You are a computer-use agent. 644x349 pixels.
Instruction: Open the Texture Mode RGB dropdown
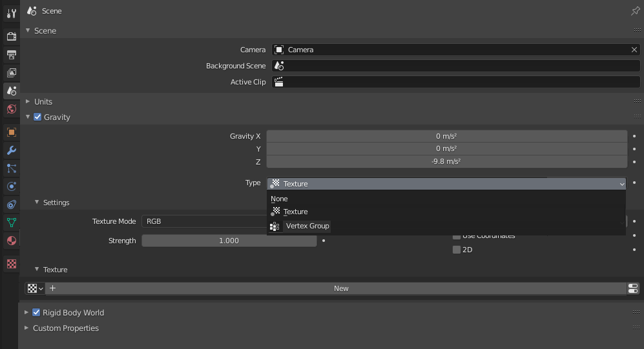point(204,221)
